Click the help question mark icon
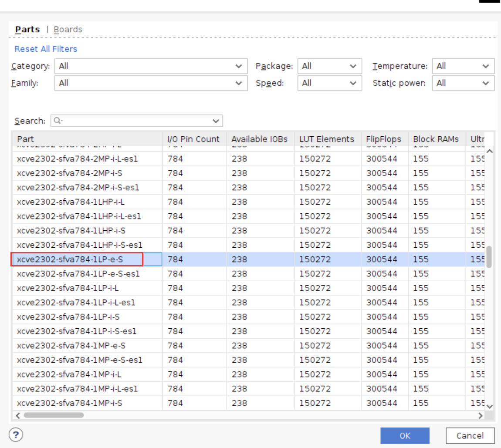This screenshot has height=448, width=501. tap(16, 435)
